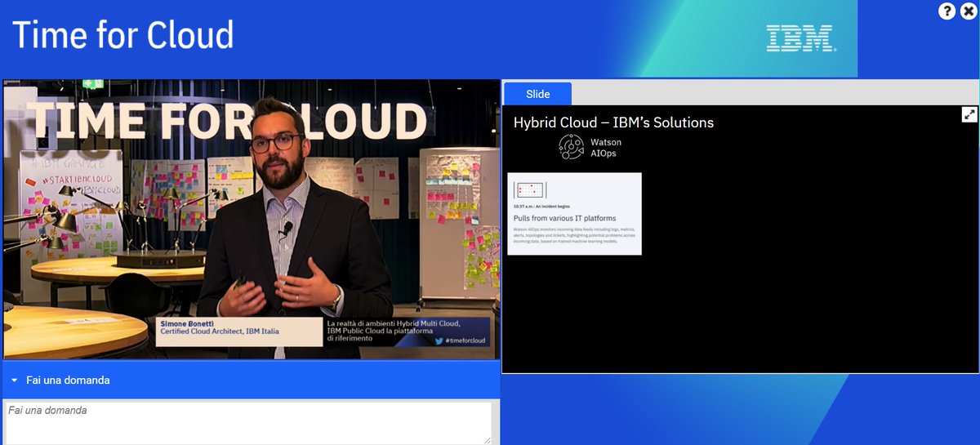Collapse the Fai una domanda panel arrow
Viewport: 980px width, 445px height.
15,380
